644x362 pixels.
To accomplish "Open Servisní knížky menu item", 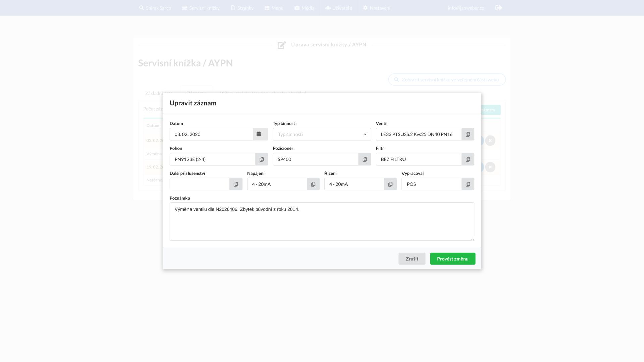I will click(x=201, y=8).
